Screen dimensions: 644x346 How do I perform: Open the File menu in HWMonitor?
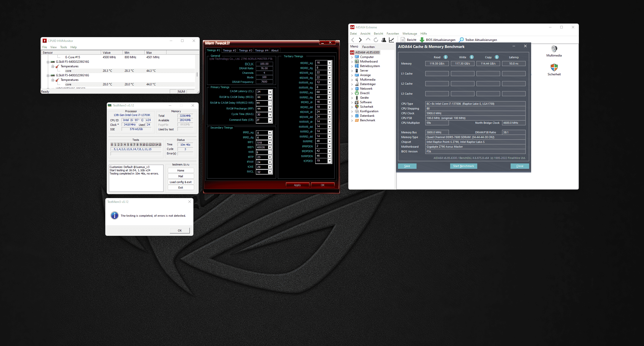45,47
